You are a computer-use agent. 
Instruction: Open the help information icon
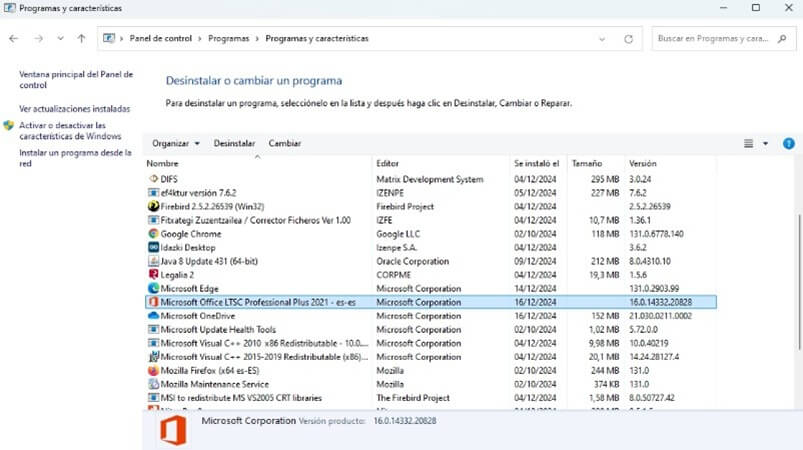coord(789,144)
